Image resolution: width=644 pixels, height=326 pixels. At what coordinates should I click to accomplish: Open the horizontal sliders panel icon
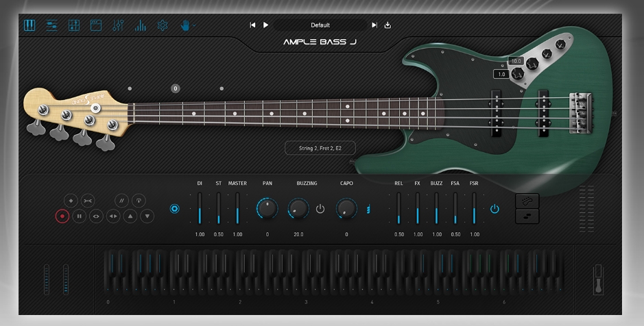tap(51, 25)
